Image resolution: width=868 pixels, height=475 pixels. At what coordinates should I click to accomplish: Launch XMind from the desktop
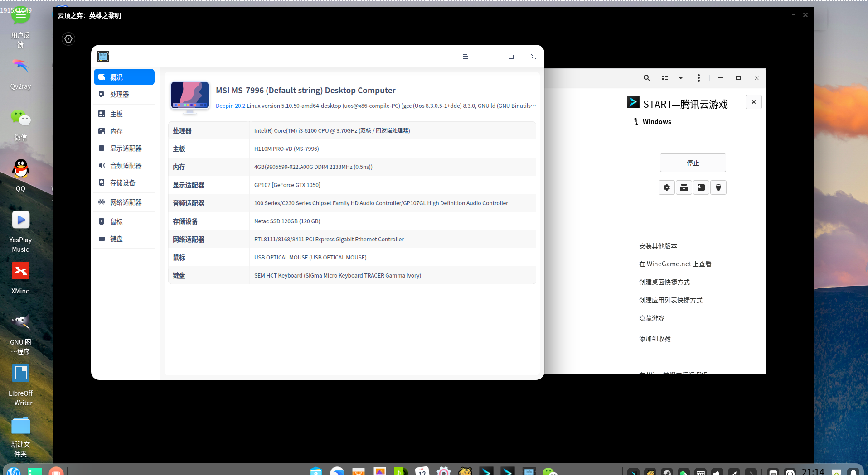pyautogui.click(x=20, y=278)
